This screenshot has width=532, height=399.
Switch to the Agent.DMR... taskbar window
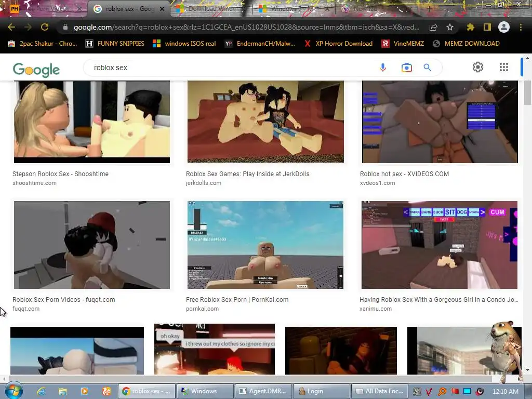tap(263, 391)
